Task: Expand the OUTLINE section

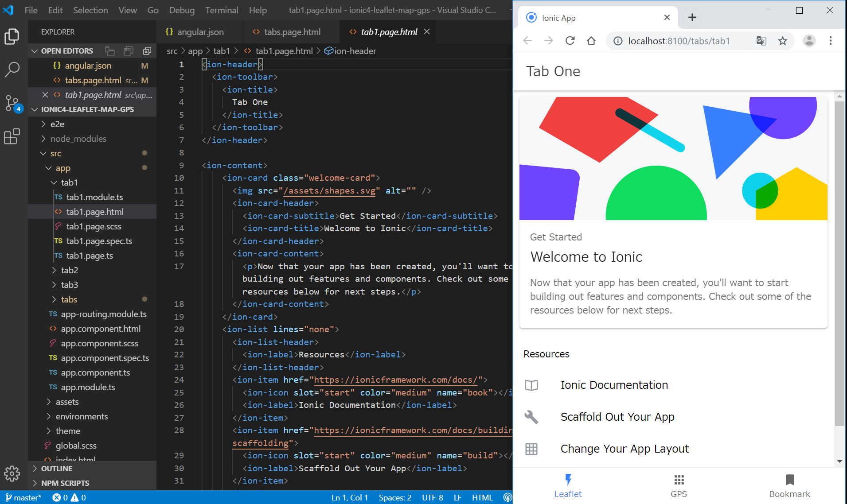Action: (x=56, y=469)
